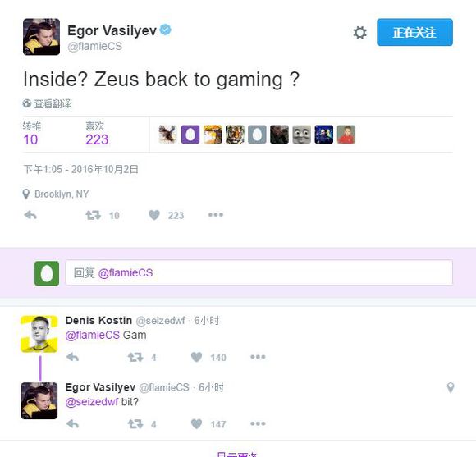This screenshot has width=476, height=457.
Task: Open the gear settings menu
Action: pos(359,33)
